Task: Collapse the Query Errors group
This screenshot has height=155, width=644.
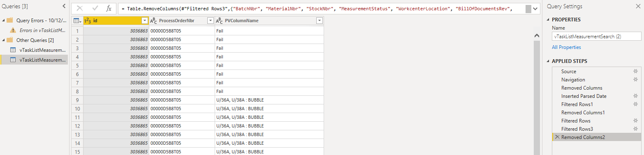Action: click(x=4, y=20)
